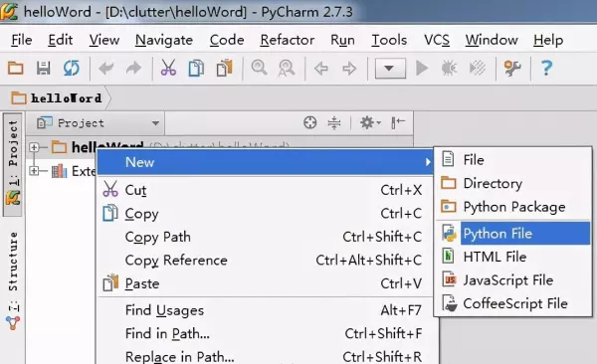Choose Copy from the context menu
This screenshot has width=597, height=364.
pos(266,214)
